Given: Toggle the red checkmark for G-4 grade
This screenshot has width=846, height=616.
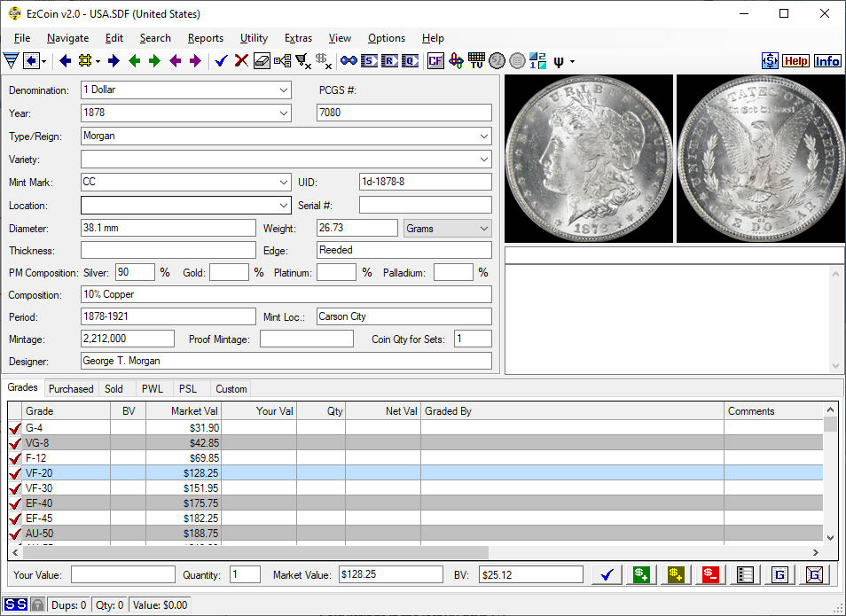Looking at the screenshot, I should point(15,429).
